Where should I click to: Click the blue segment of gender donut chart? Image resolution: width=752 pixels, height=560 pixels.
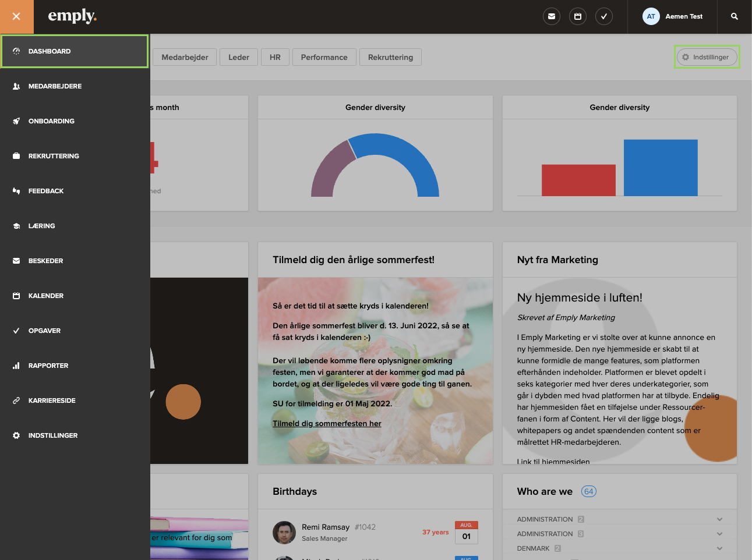coord(408,154)
